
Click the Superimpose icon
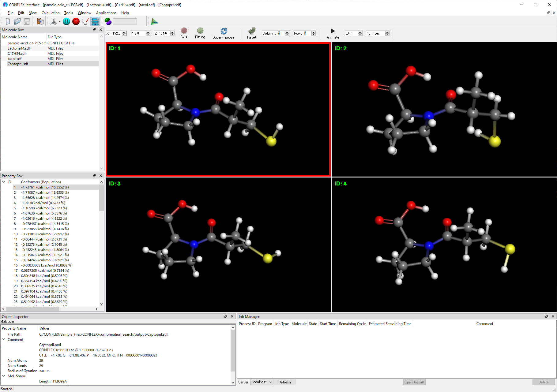pos(224,31)
